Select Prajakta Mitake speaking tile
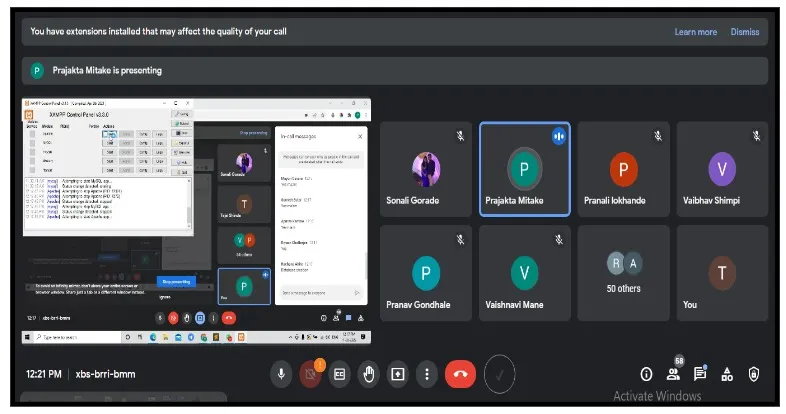 [524, 169]
